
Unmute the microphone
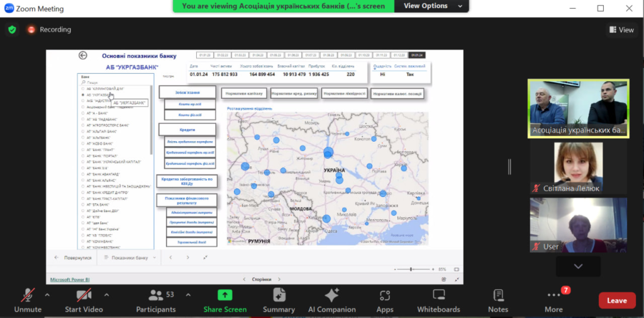(28, 301)
